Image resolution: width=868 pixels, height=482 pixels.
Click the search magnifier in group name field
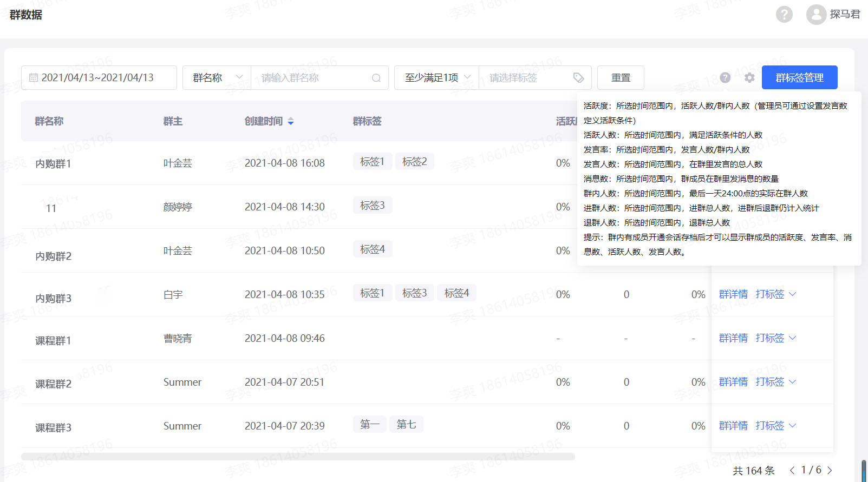[376, 78]
